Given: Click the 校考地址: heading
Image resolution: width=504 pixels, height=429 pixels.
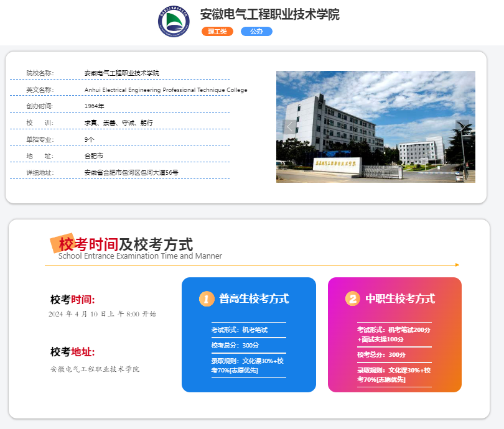Looking at the screenshot, I should pos(73,352).
